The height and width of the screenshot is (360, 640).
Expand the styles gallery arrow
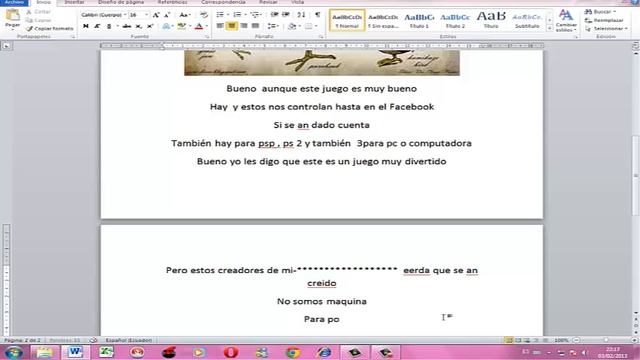coord(550,28)
